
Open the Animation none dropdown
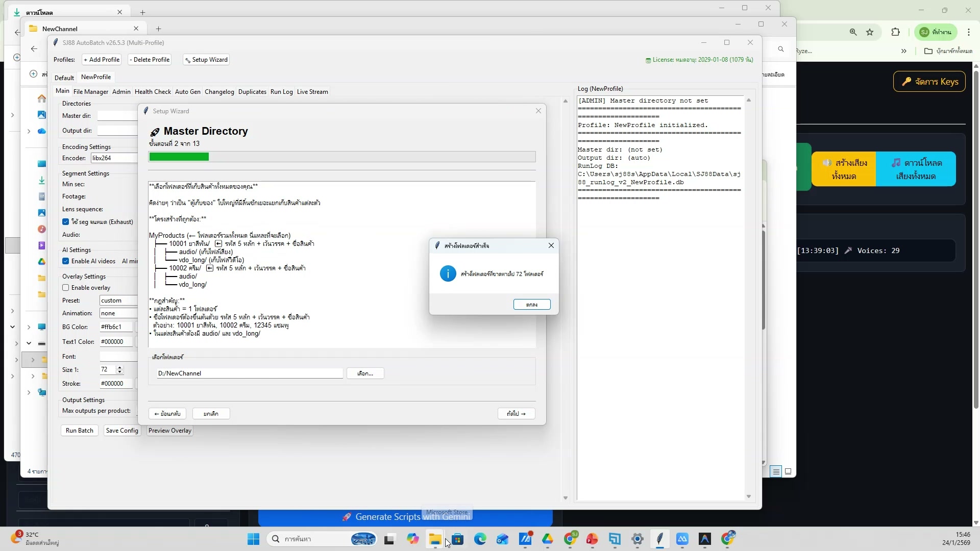tap(118, 313)
